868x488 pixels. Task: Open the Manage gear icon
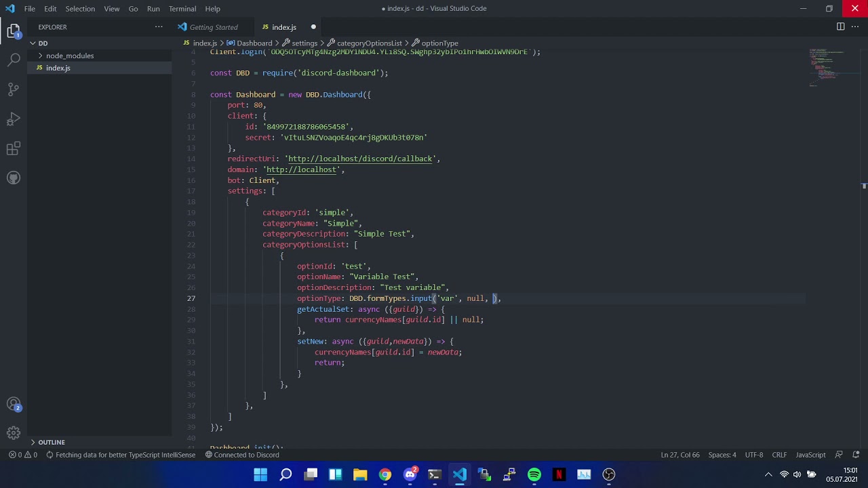point(14,433)
